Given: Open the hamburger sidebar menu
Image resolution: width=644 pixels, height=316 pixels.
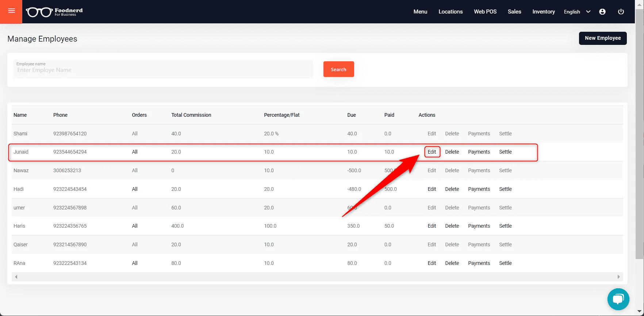Looking at the screenshot, I should (11, 11).
